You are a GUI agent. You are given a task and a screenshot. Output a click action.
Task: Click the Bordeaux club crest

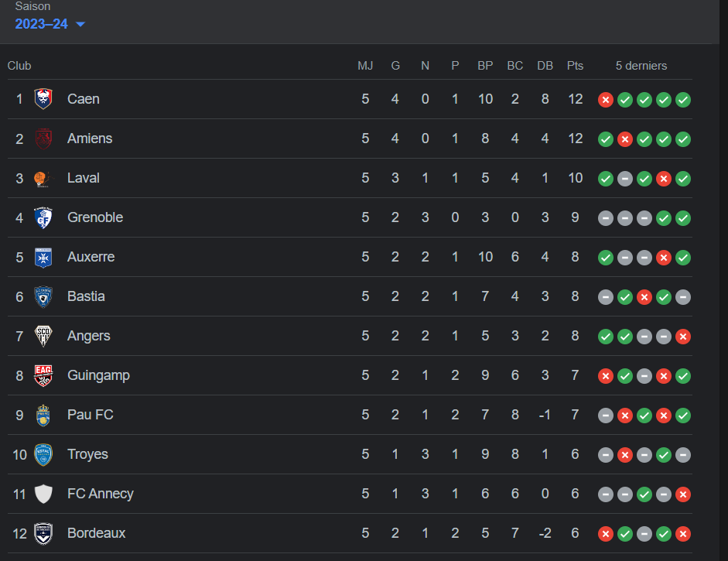[x=43, y=533]
